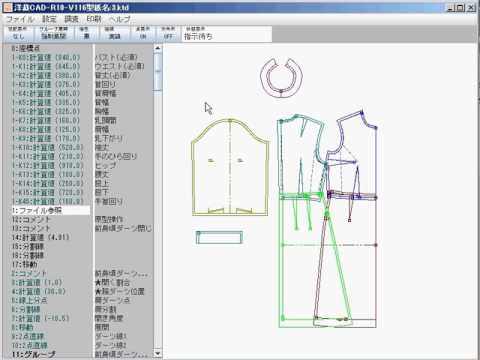Select the 1-K8 計算値 row

coord(46,130)
